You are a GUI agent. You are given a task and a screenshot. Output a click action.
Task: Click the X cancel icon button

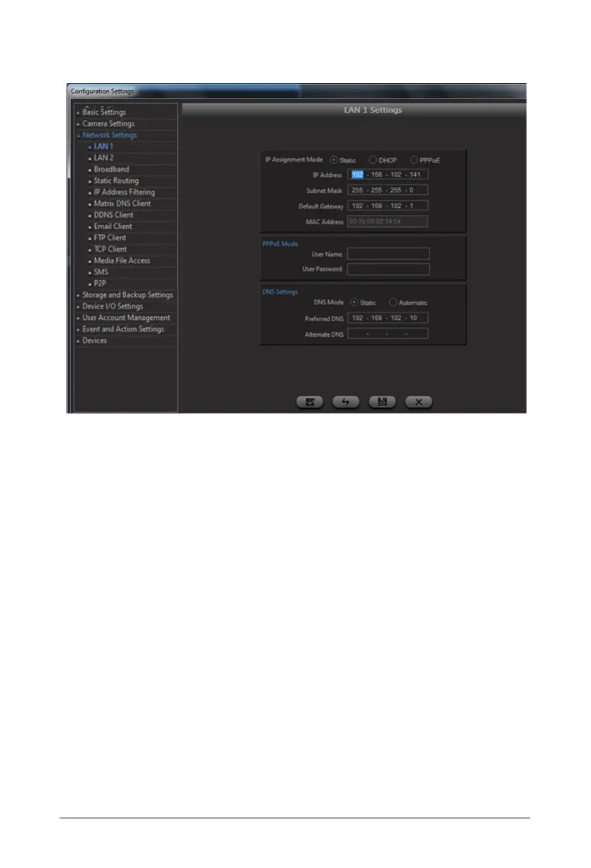(x=419, y=402)
